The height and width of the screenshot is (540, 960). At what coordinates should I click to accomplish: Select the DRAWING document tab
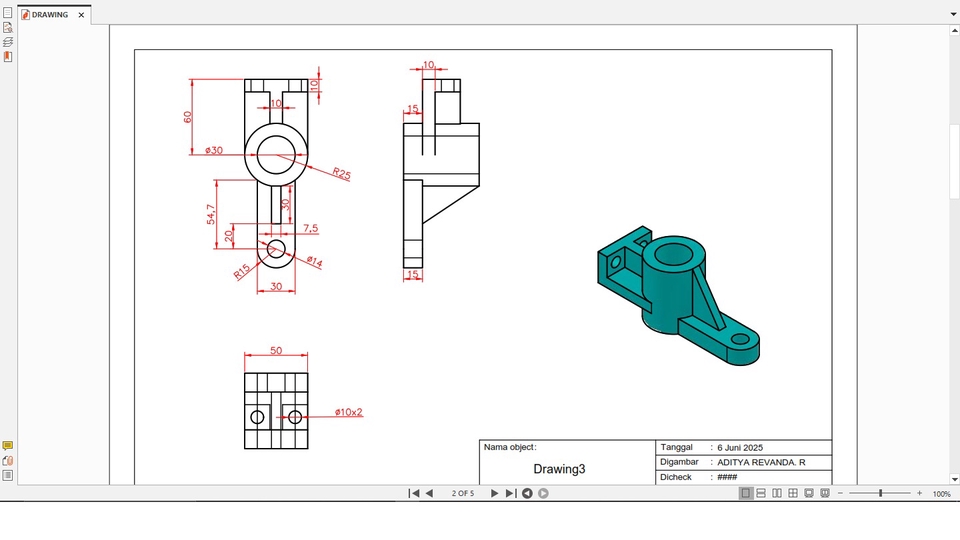49,15
